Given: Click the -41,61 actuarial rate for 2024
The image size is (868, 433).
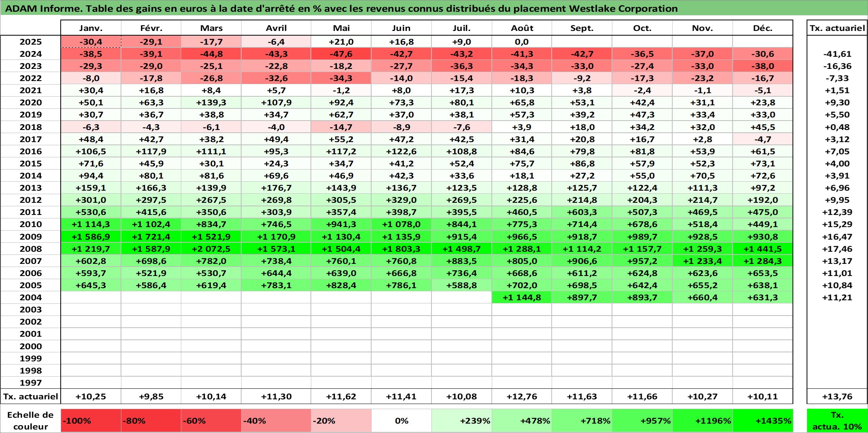Looking at the screenshot, I should [x=837, y=54].
